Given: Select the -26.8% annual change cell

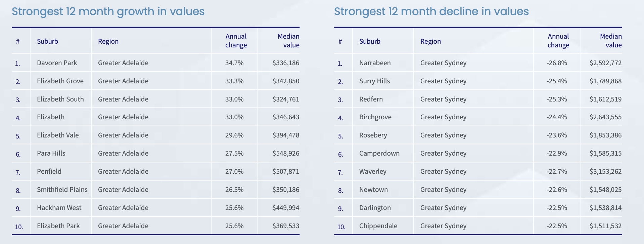Looking at the screenshot, I should 557,63.
